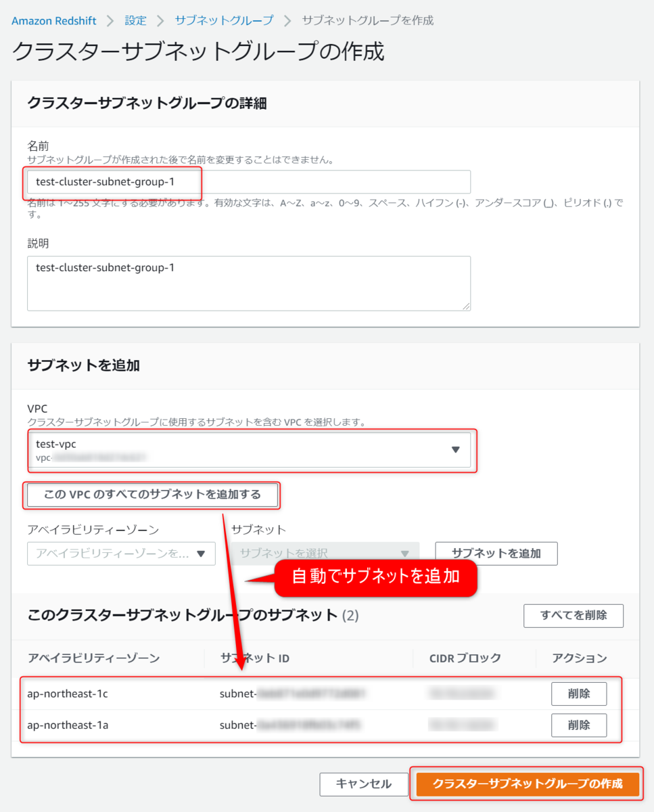Click この VPC のすべてのサブネットを追加する button

point(152,495)
